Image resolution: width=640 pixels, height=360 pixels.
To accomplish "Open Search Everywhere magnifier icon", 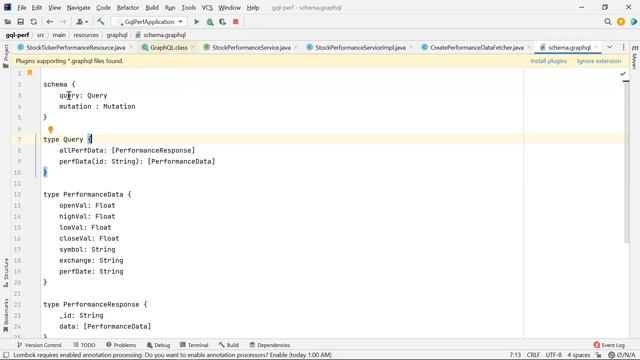I will tap(608, 22).
